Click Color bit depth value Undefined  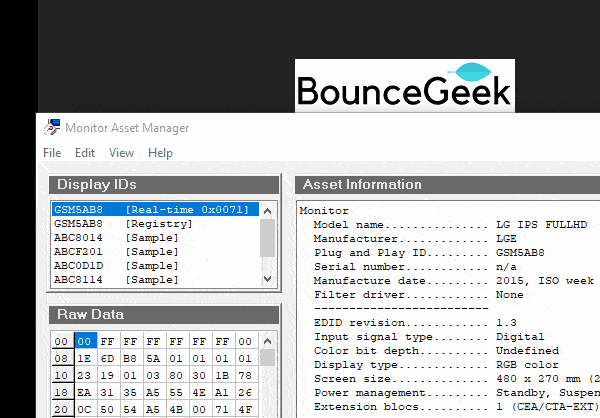pos(527,351)
